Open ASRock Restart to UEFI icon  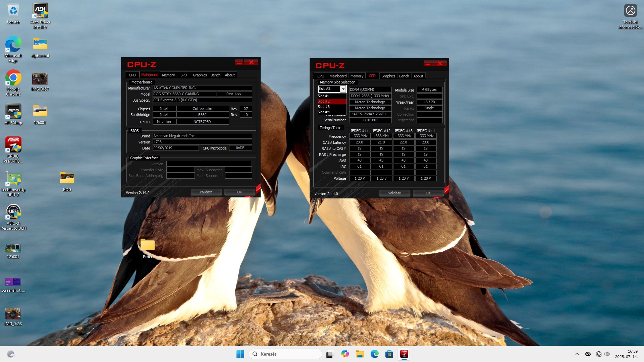[x=13, y=213]
